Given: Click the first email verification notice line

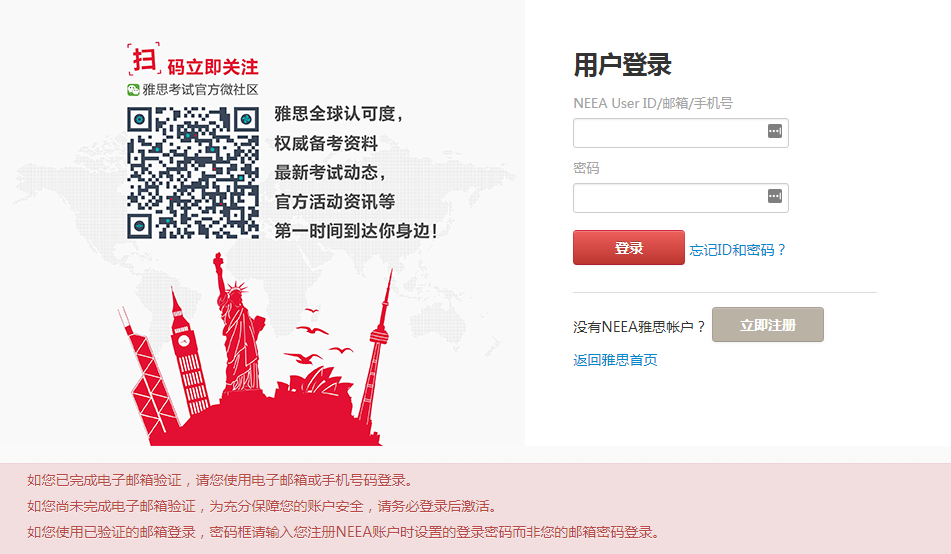Looking at the screenshot, I should (x=220, y=479).
